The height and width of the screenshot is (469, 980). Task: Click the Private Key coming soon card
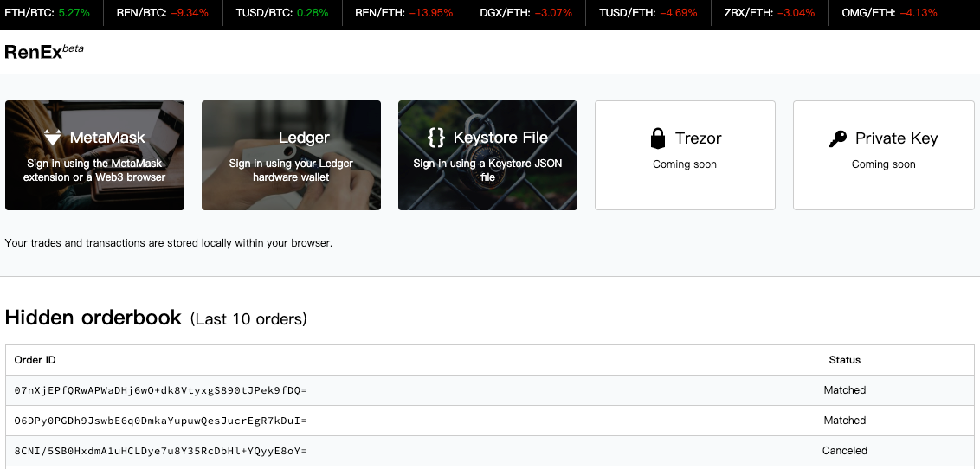[883, 156]
